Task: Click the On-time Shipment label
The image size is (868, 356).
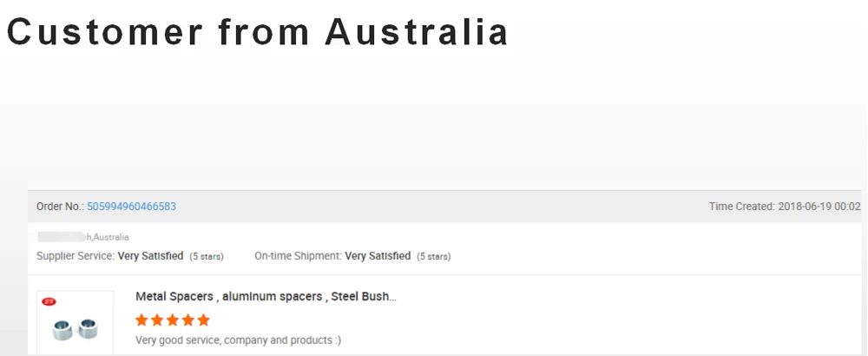Action: tap(298, 256)
